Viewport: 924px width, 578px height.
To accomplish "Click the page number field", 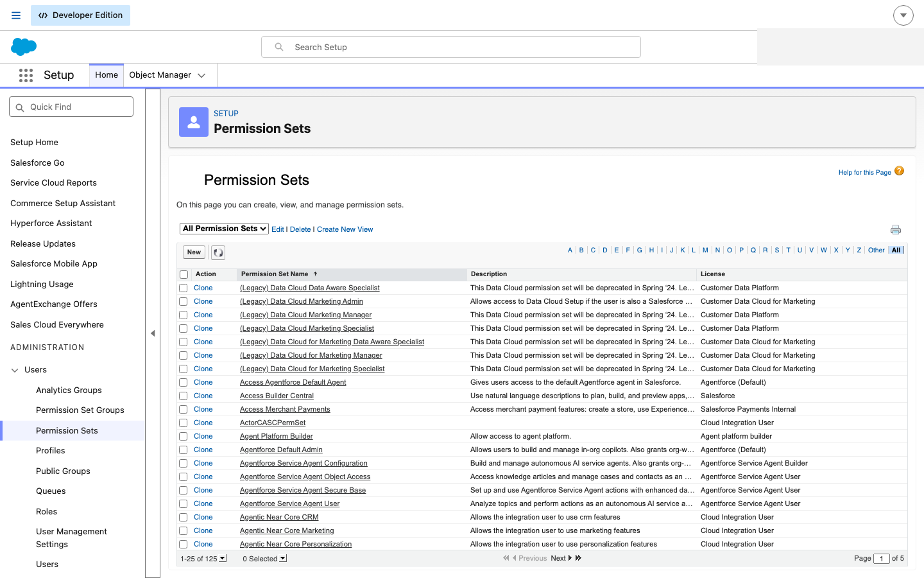I will click(x=882, y=559).
